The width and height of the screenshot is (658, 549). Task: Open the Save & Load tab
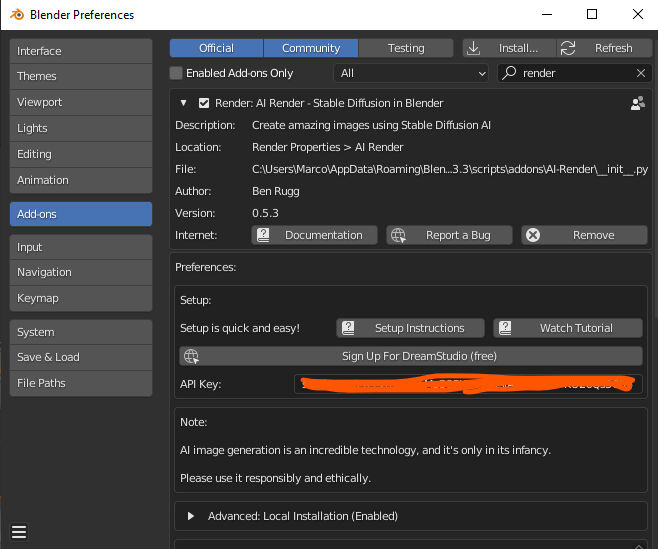pos(81,357)
